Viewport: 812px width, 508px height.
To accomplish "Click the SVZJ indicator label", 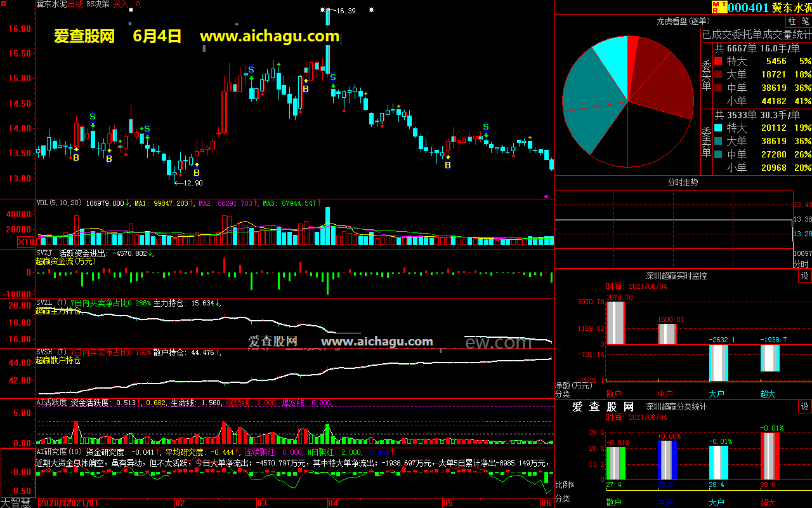I will pos(44,253).
